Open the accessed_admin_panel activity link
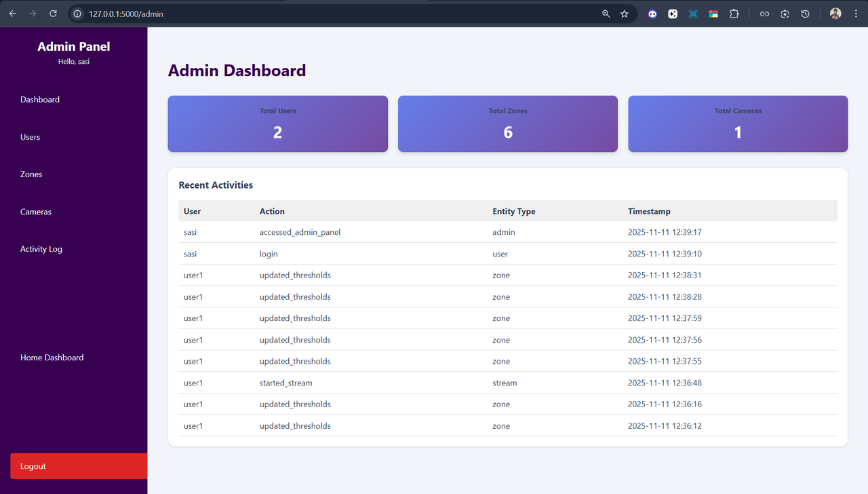 (x=300, y=231)
